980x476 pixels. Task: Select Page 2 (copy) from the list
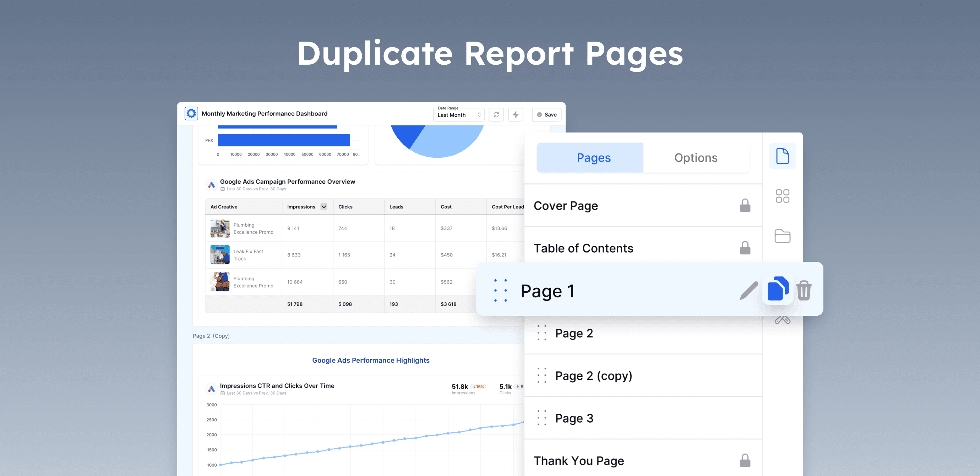click(593, 375)
